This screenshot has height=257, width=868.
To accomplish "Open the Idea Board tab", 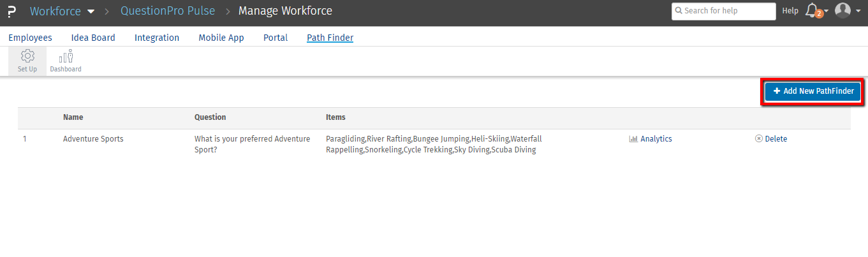I will click(x=93, y=38).
